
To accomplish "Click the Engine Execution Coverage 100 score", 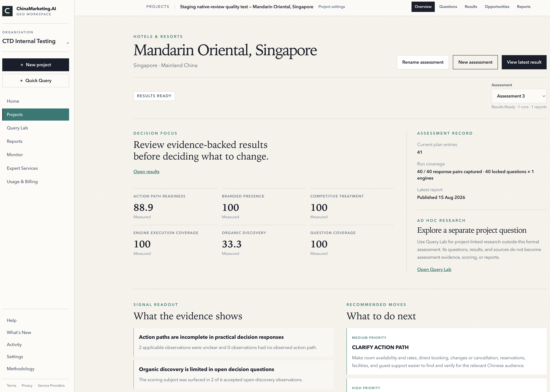I will [x=142, y=244].
